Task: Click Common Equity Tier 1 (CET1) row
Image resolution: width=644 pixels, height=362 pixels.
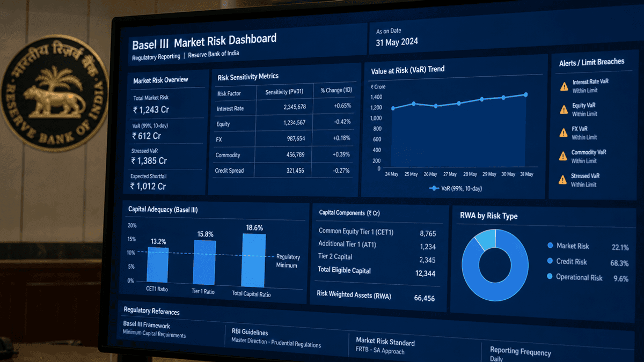Action: [377, 232]
